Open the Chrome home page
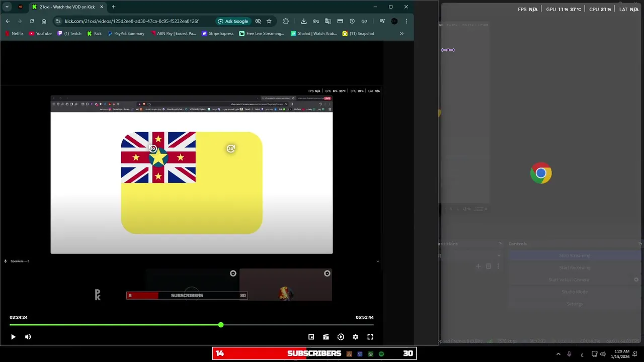The width and height of the screenshot is (644, 362). [x=44, y=21]
